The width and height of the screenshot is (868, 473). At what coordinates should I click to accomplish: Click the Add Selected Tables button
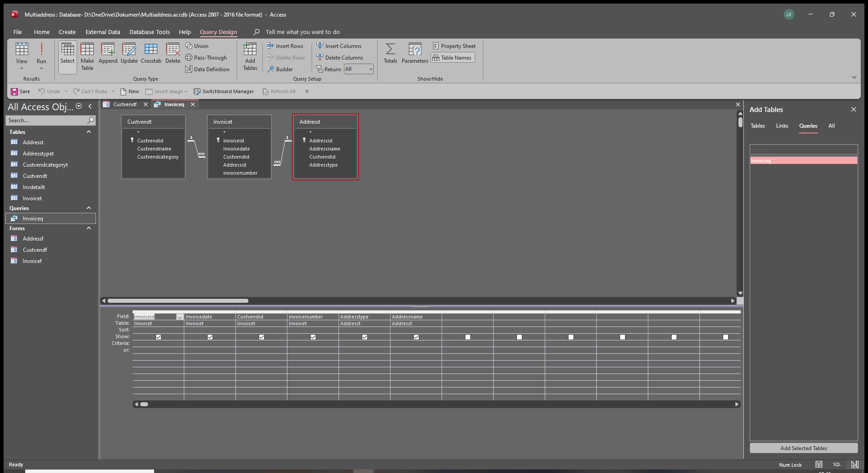click(x=803, y=448)
